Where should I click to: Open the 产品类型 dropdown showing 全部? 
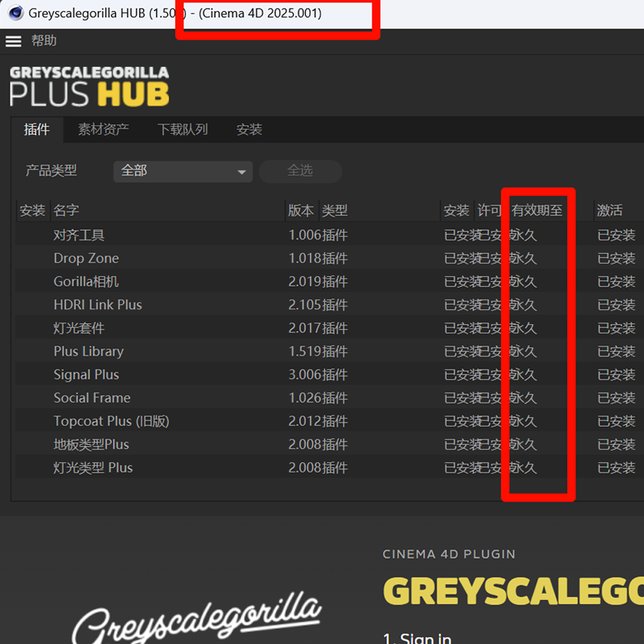[183, 171]
